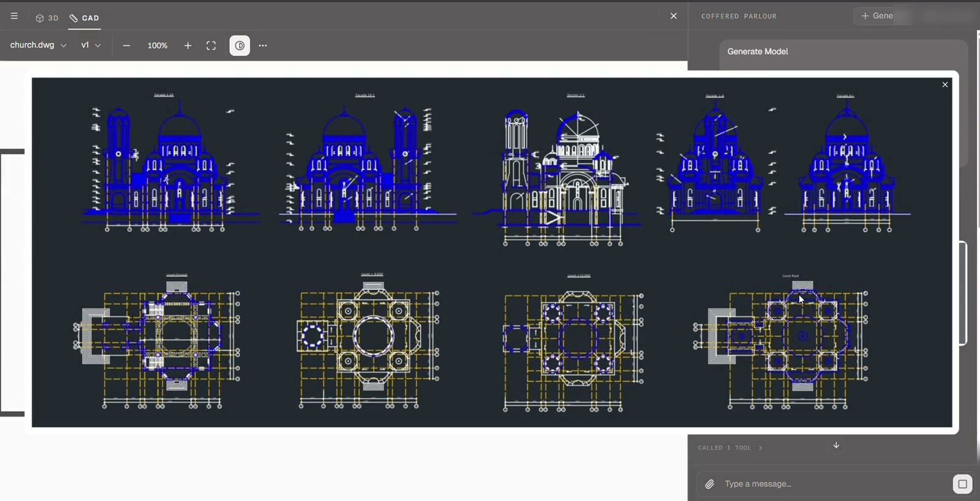
Task: Click the paperclip attach file icon
Action: (x=710, y=484)
